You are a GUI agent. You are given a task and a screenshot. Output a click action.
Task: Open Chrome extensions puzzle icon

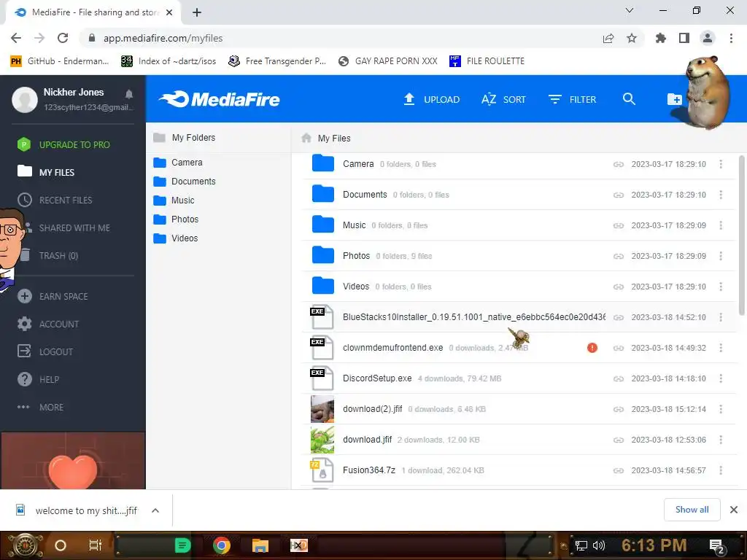[x=660, y=38]
